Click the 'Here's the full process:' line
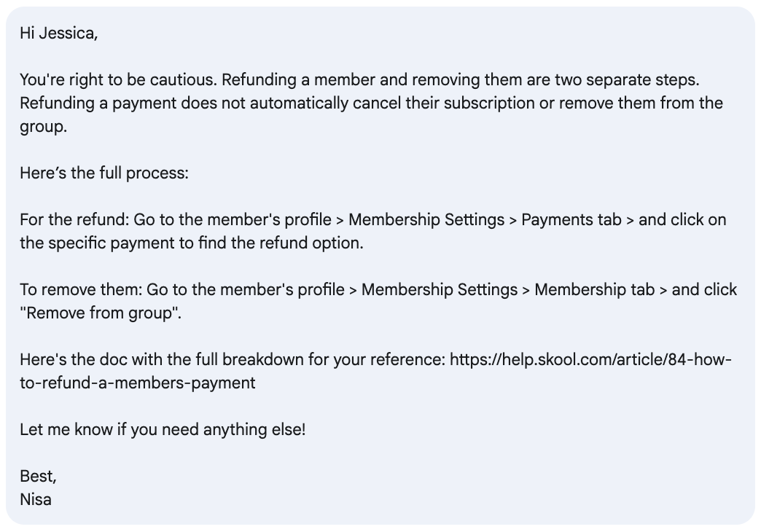The width and height of the screenshot is (761, 532). [104, 173]
